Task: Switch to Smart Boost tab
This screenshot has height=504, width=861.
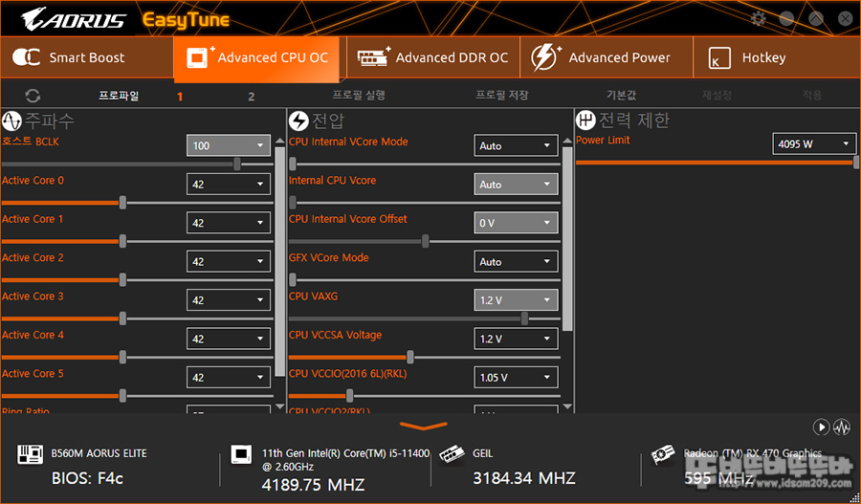Action: (87, 57)
